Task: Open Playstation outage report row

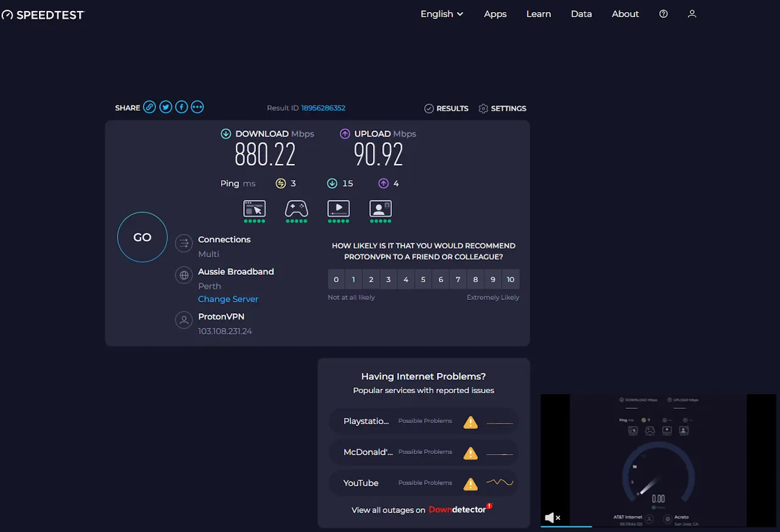Action: tap(424, 421)
